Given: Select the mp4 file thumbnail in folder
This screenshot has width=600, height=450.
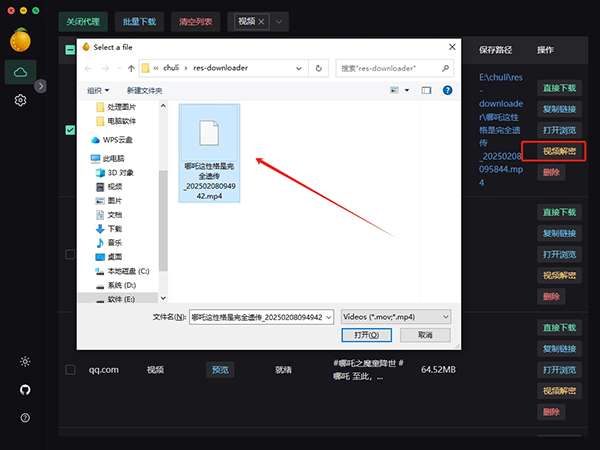Looking at the screenshot, I should pyautogui.click(x=208, y=150).
